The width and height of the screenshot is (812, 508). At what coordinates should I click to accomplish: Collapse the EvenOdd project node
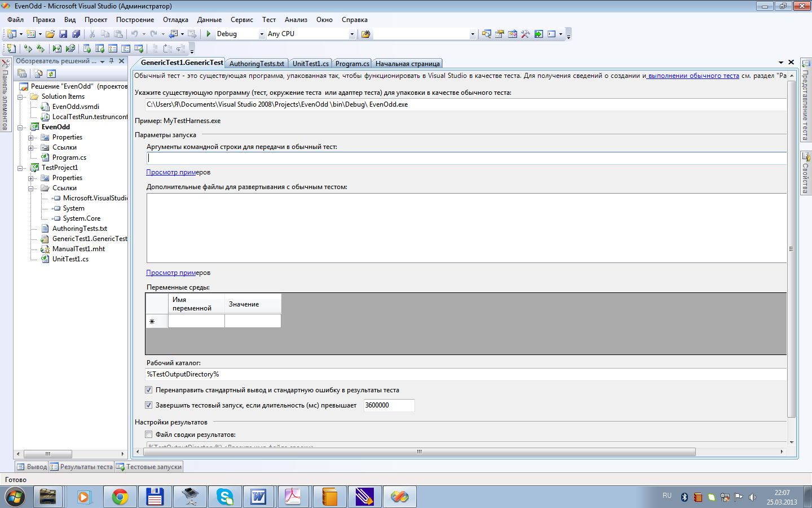click(x=20, y=127)
